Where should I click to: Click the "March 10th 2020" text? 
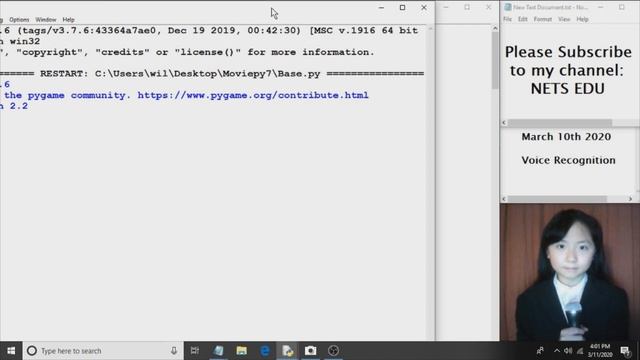click(x=566, y=137)
